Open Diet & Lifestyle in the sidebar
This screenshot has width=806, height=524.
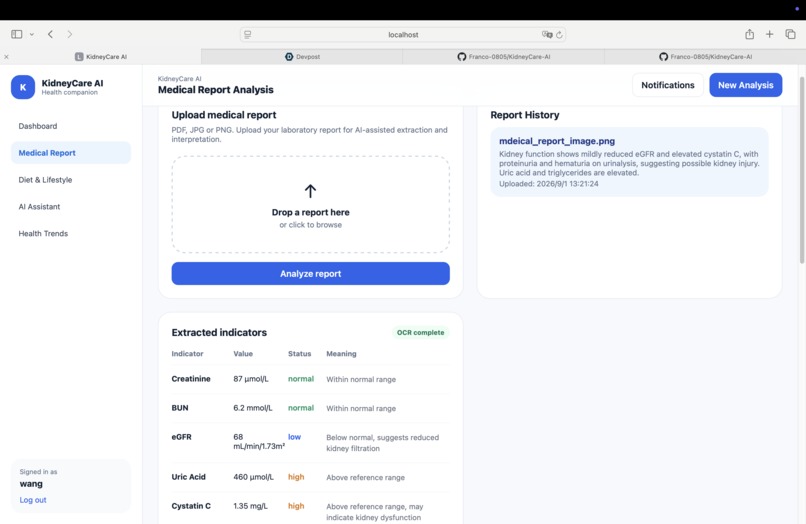(x=71, y=179)
